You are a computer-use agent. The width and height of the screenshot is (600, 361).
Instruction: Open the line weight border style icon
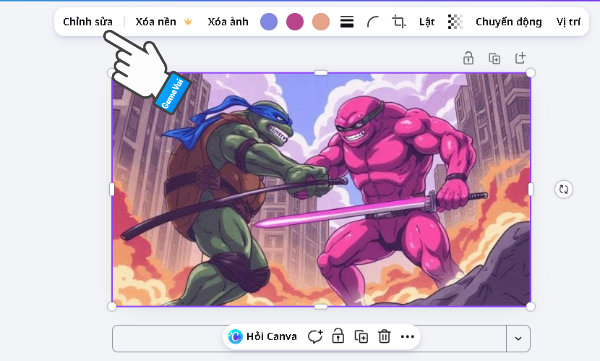tap(347, 22)
